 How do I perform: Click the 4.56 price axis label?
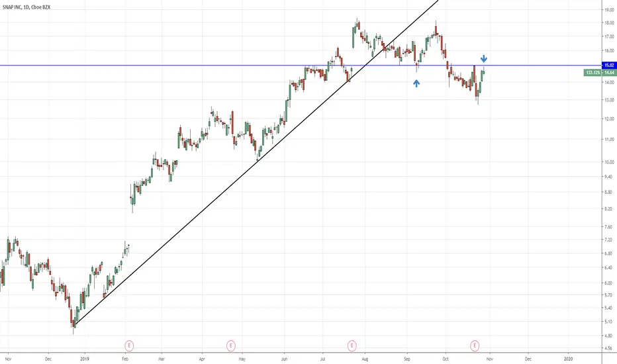[609, 348]
